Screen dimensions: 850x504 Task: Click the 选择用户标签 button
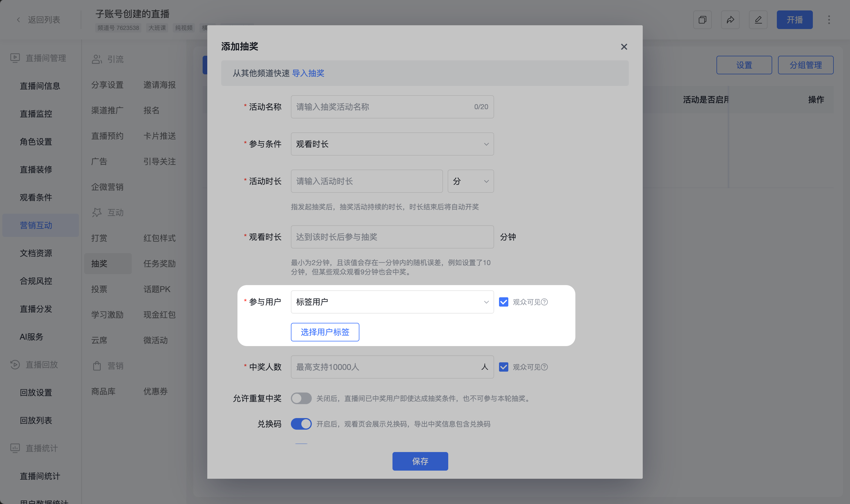coord(325,332)
